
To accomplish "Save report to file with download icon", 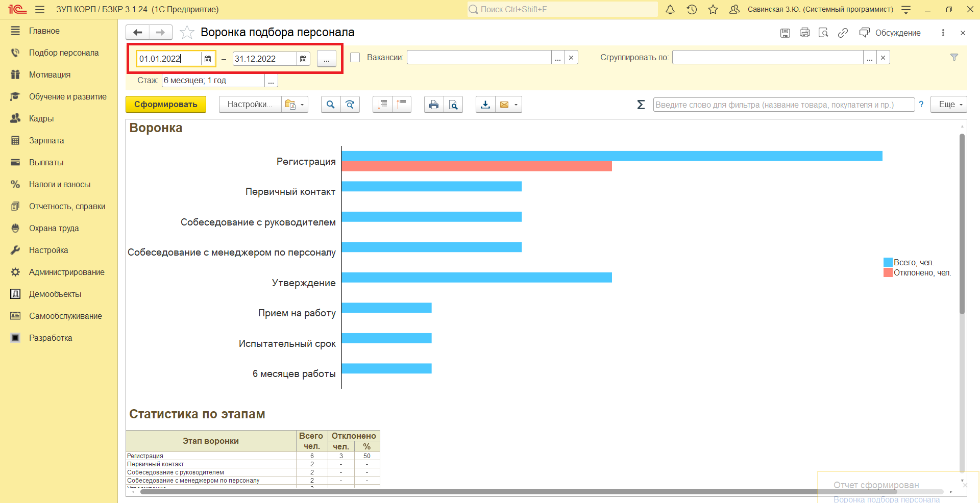I will [485, 105].
